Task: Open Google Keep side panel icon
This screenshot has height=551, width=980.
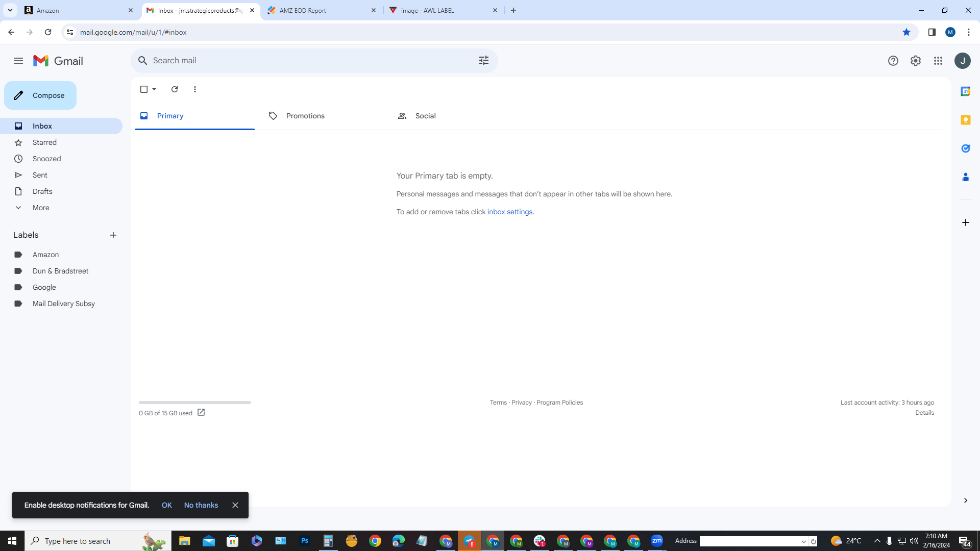Action: point(966,120)
